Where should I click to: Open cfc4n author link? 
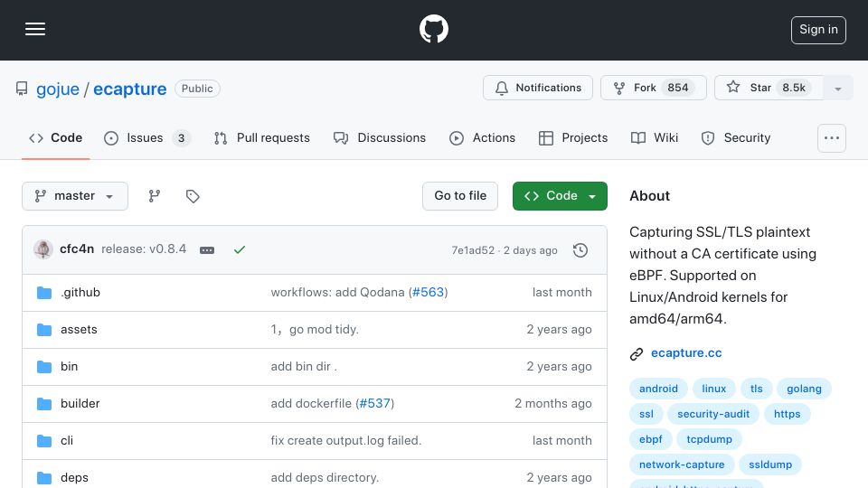tap(77, 249)
